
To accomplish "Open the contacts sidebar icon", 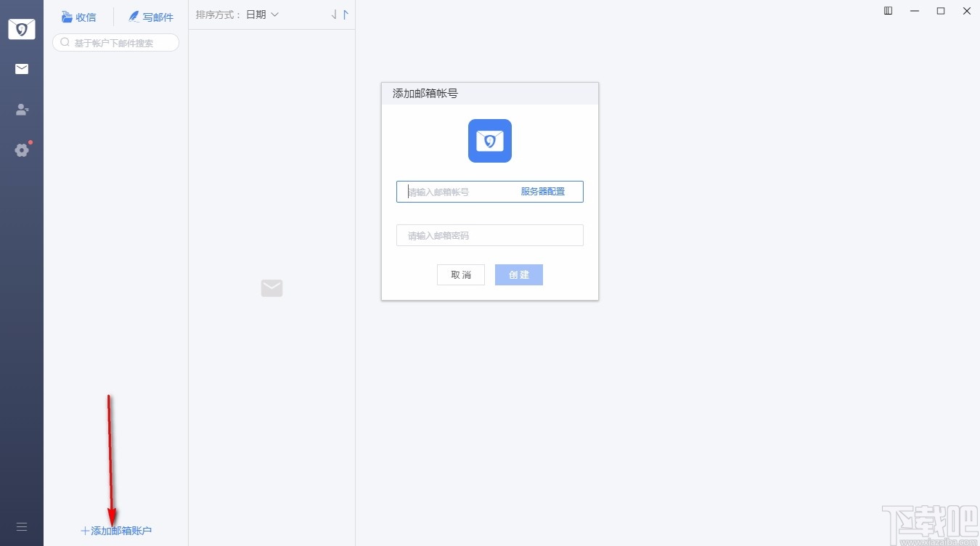I will (22, 110).
